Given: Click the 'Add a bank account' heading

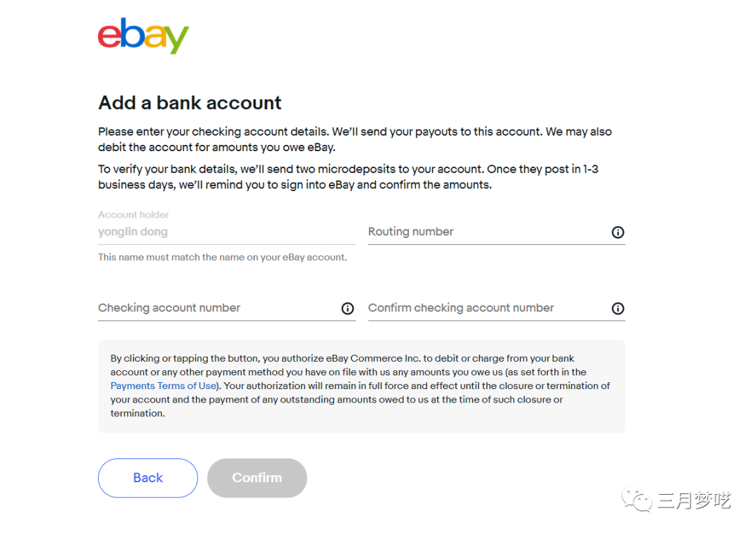Looking at the screenshot, I should pos(190,103).
